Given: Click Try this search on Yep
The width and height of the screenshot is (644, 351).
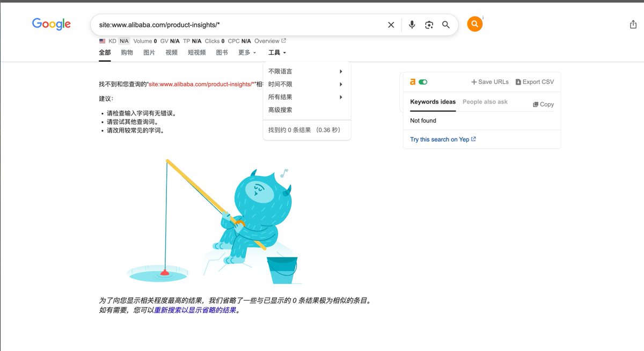Looking at the screenshot, I should [x=440, y=139].
